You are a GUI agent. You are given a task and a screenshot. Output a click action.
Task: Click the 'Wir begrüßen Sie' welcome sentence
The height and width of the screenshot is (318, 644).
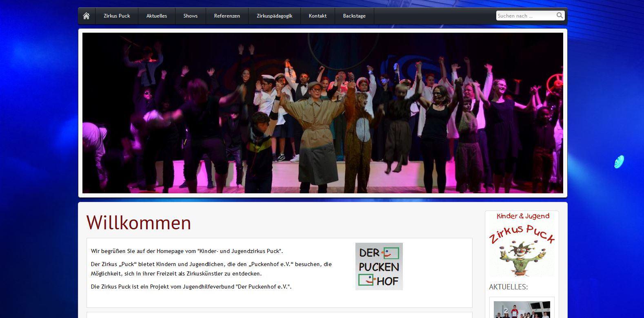coord(187,251)
